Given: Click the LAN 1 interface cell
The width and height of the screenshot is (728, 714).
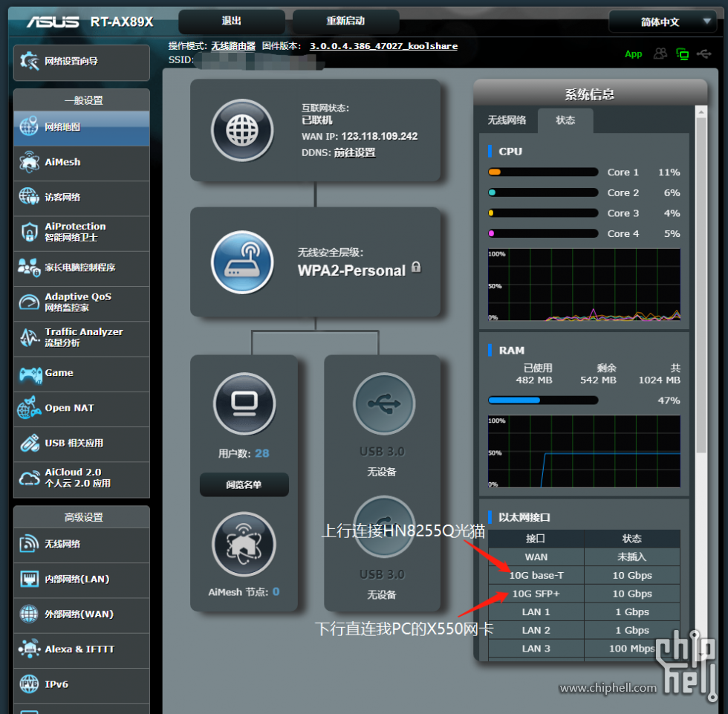Looking at the screenshot, I should pyautogui.click(x=536, y=612).
